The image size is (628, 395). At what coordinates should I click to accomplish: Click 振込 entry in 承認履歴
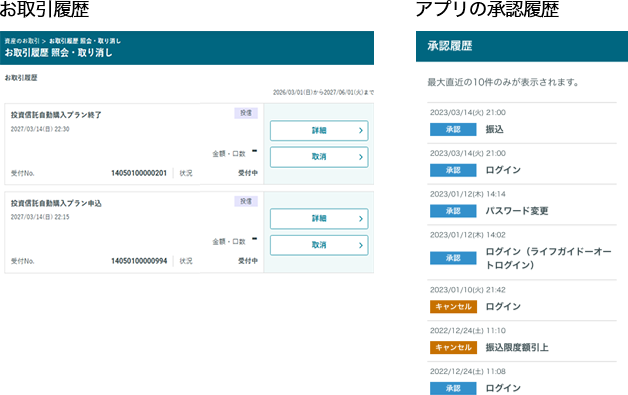tap(495, 129)
